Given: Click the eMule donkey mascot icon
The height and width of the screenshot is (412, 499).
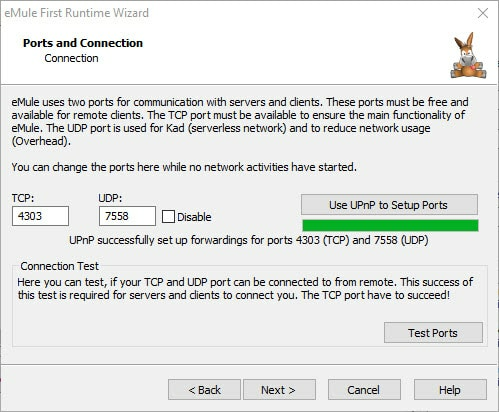Looking at the screenshot, I should [x=468, y=56].
